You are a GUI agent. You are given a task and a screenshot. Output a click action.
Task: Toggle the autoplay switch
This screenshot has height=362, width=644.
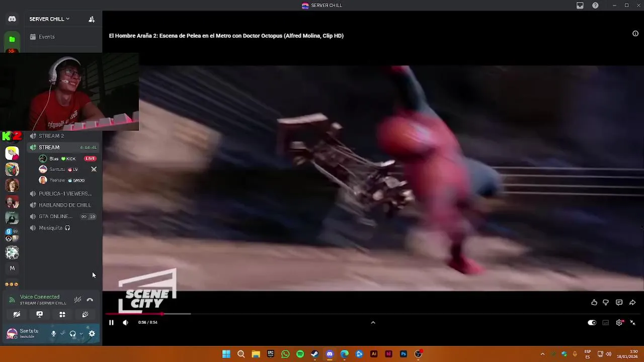click(592, 323)
